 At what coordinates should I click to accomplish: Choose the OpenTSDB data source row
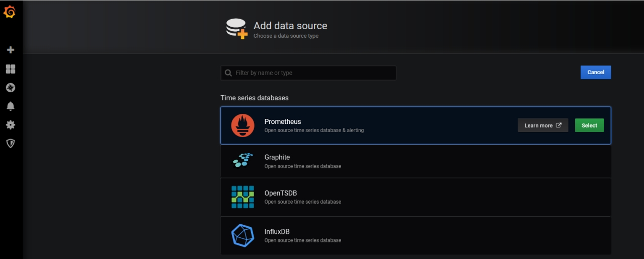click(x=416, y=197)
